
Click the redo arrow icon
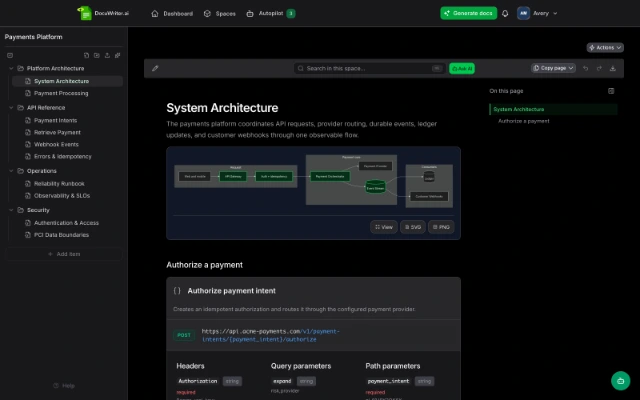[x=599, y=68]
